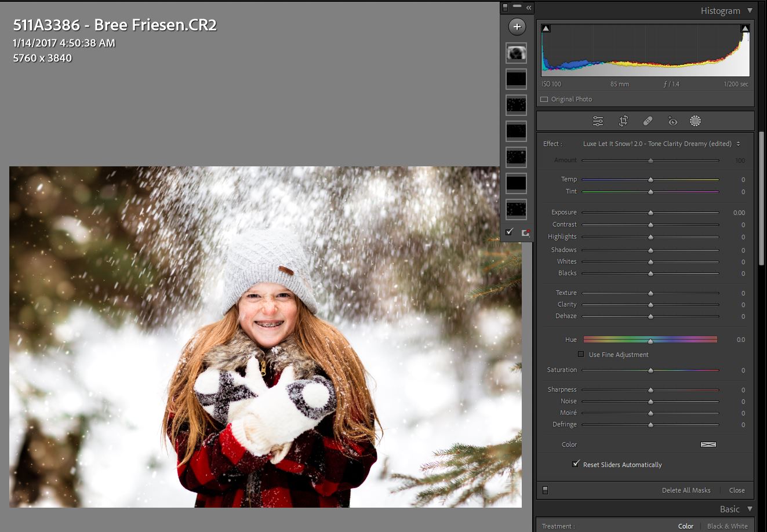Click Delete All Masks
The width and height of the screenshot is (767, 532).
(686, 490)
